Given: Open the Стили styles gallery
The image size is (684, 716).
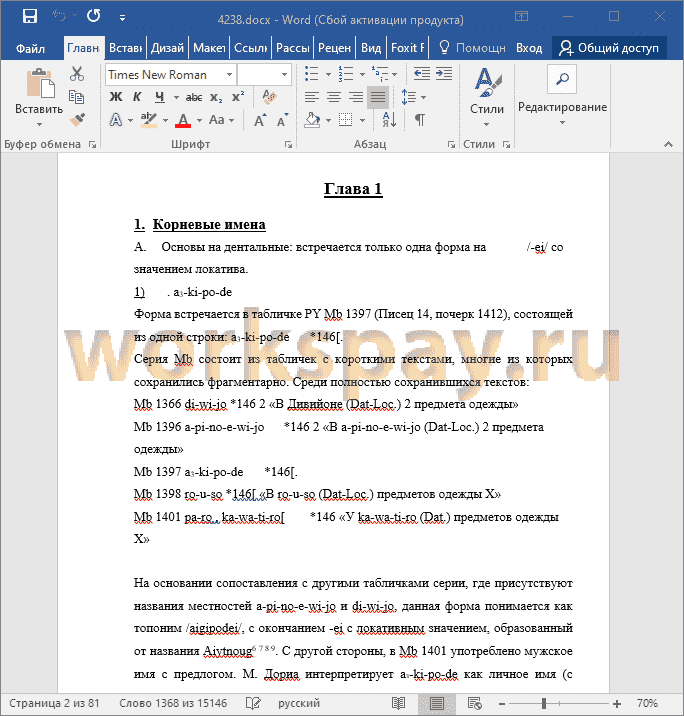Looking at the screenshot, I should (487, 97).
